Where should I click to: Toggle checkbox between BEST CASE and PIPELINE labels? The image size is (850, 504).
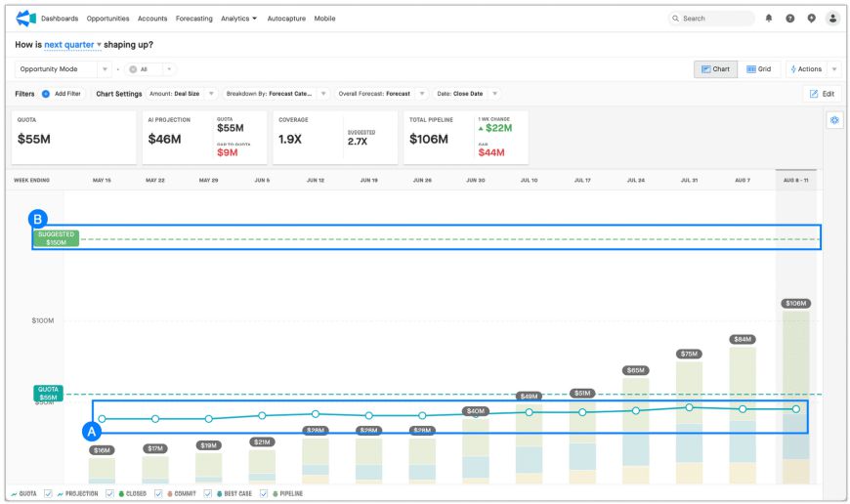point(264,493)
